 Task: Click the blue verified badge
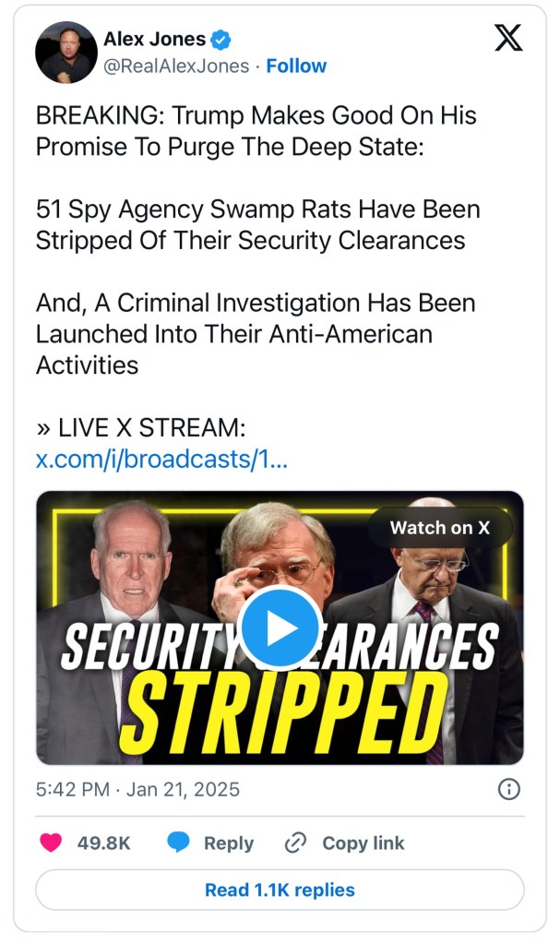click(221, 39)
